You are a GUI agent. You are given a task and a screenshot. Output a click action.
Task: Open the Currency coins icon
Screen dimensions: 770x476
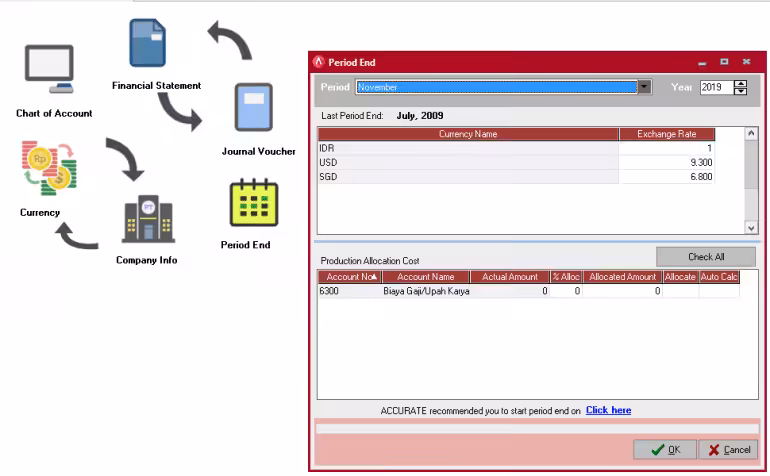click(49, 168)
